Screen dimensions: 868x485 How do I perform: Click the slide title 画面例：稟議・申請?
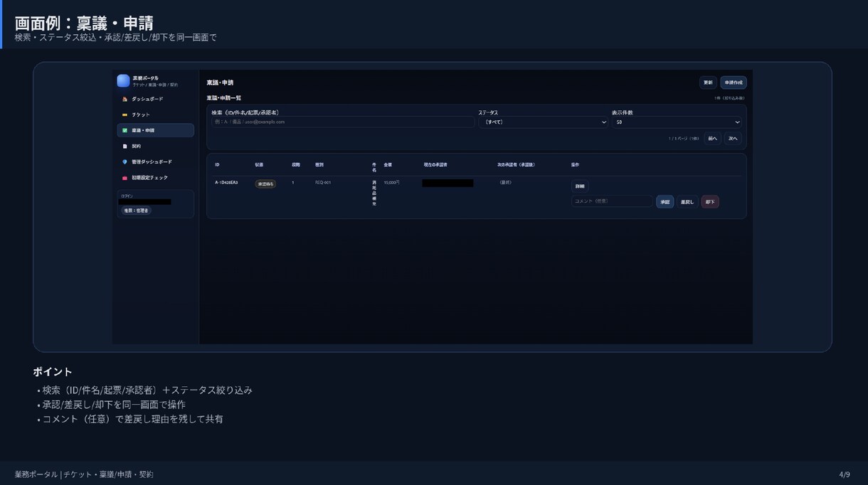point(84,23)
